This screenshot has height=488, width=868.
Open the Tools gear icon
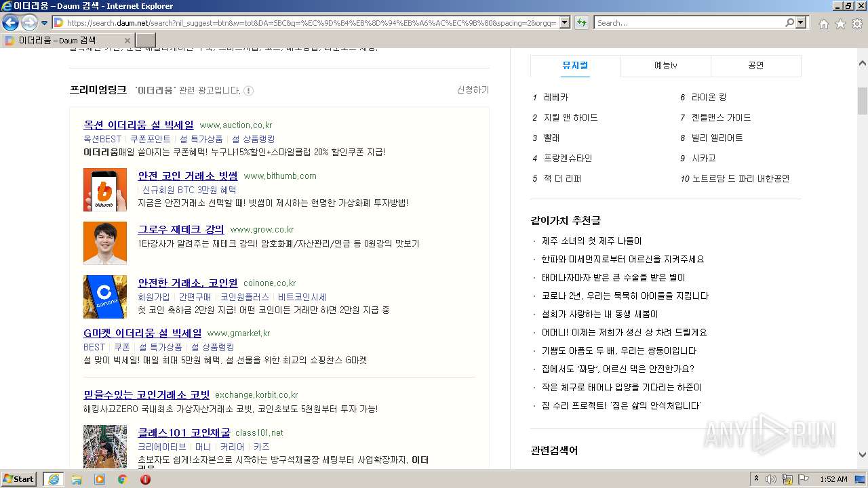pyautogui.click(x=856, y=24)
